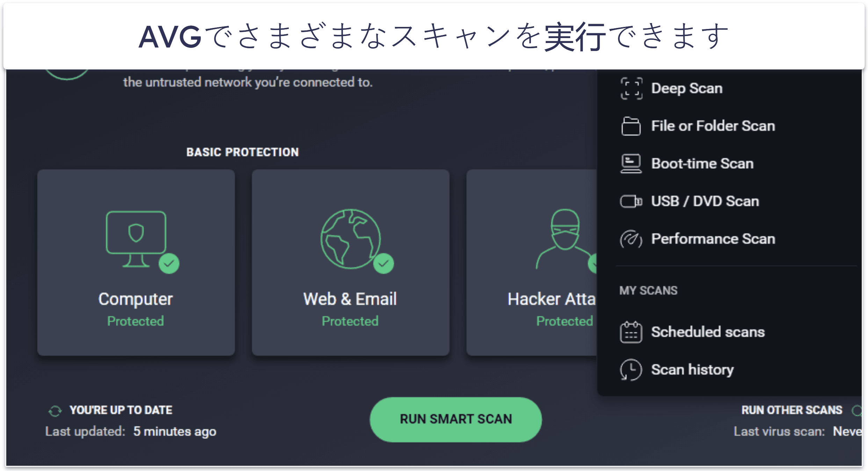868x471 pixels.
Task: Click the Deep Scan frame icon
Action: (x=631, y=88)
